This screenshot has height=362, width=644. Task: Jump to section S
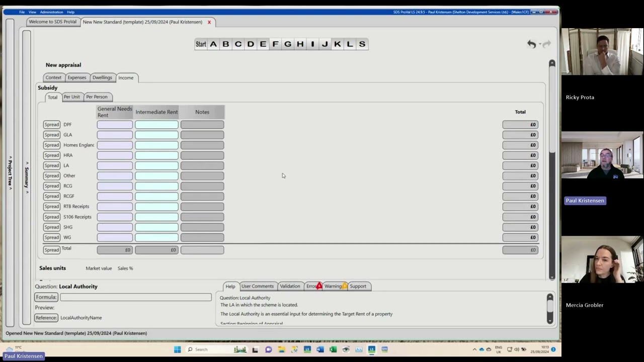pyautogui.click(x=362, y=44)
